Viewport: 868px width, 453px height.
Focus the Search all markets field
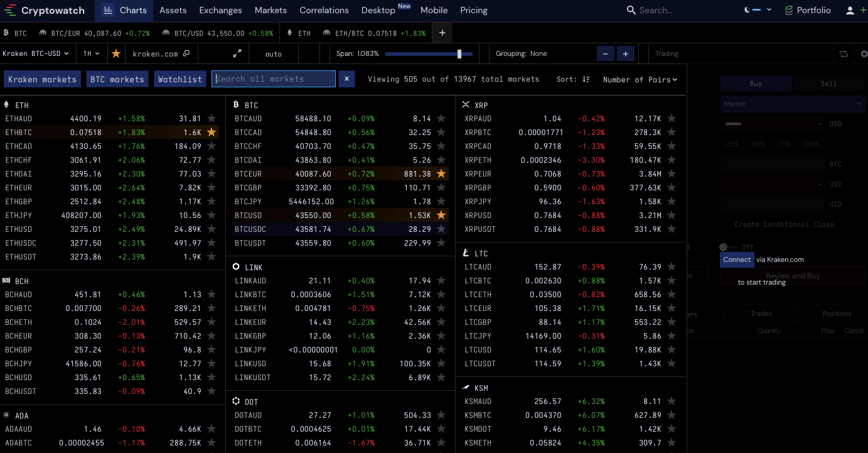click(x=274, y=79)
